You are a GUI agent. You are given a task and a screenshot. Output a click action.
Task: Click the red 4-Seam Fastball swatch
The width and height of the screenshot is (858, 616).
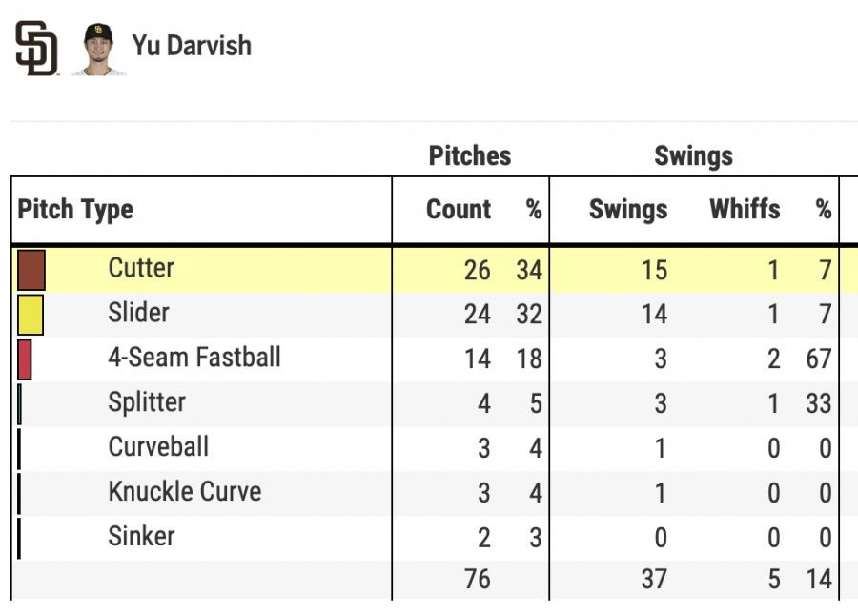click(25, 359)
